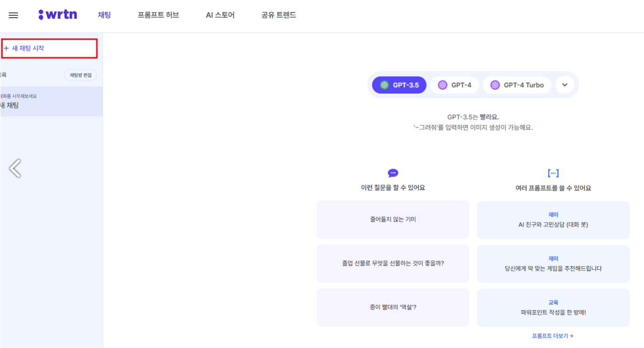The height and width of the screenshot is (348, 644).
Task: Open the 프롬프트 허브 tab
Action: 158,15
